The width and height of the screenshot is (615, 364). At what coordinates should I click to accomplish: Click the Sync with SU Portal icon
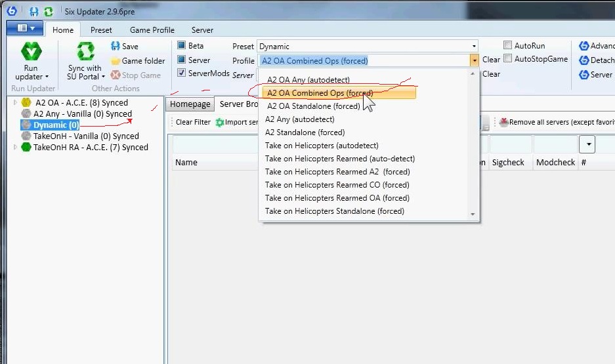tap(85, 51)
